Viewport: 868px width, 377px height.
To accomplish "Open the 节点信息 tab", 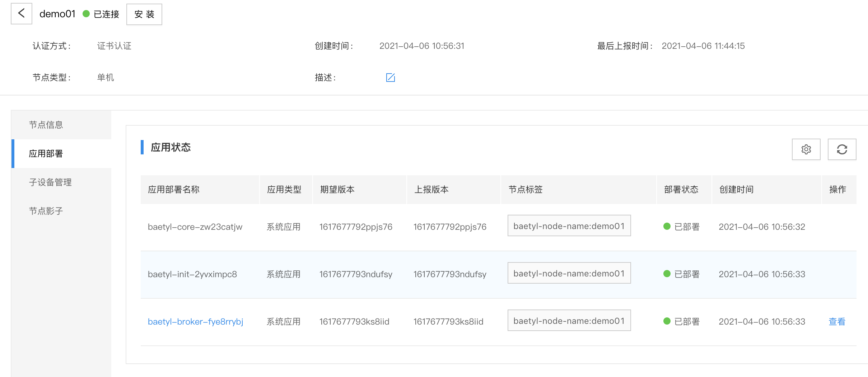I will click(x=61, y=125).
